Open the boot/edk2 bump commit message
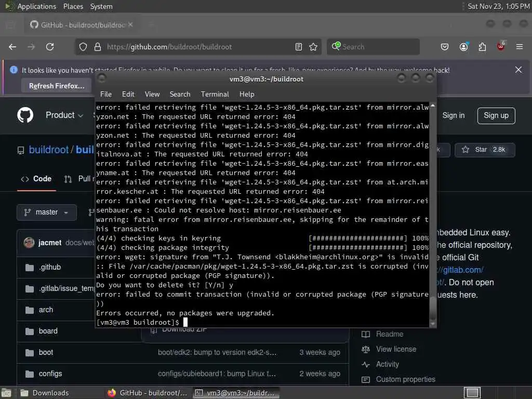Screen dimensions: 532x399 pyautogui.click(x=217, y=353)
